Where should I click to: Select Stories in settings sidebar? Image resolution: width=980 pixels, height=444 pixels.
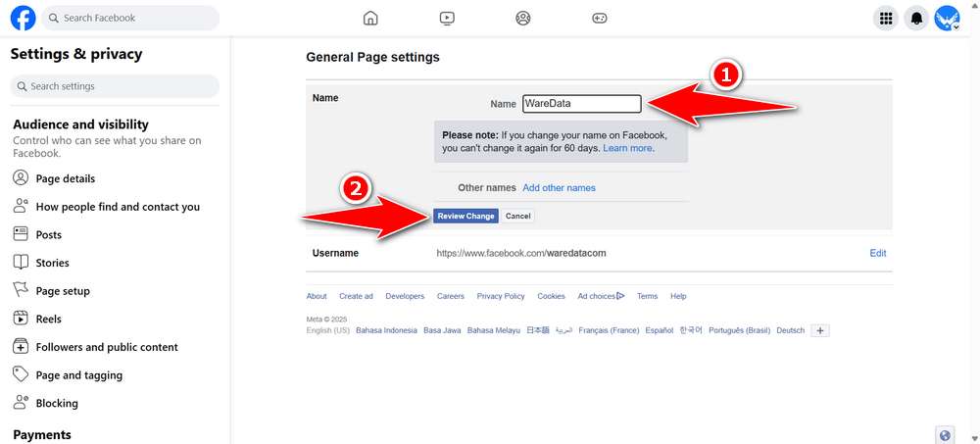pyautogui.click(x=53, y=263)
